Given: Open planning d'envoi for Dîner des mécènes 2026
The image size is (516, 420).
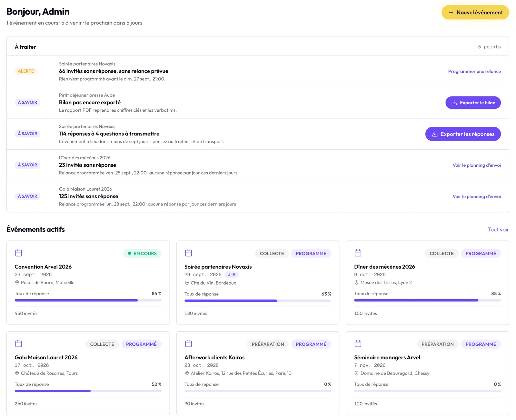Looking at the screenshot, I should [477, 165].
